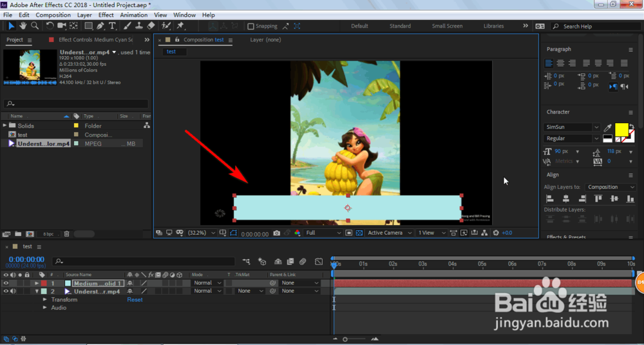This screenshot has height=345, width=644.
Task: Select the Rectangle shape tool
Action: (x=88, y=26)
